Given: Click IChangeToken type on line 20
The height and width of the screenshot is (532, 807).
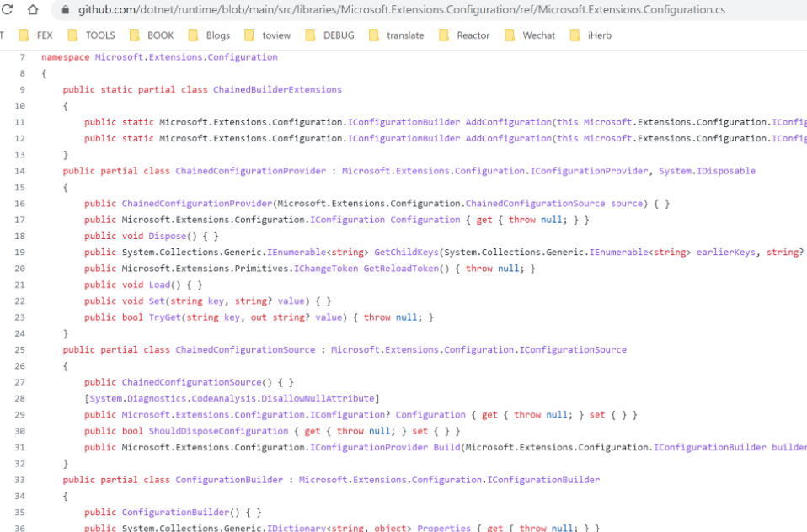Looking at the screenshot, I should tap(326, 269).
